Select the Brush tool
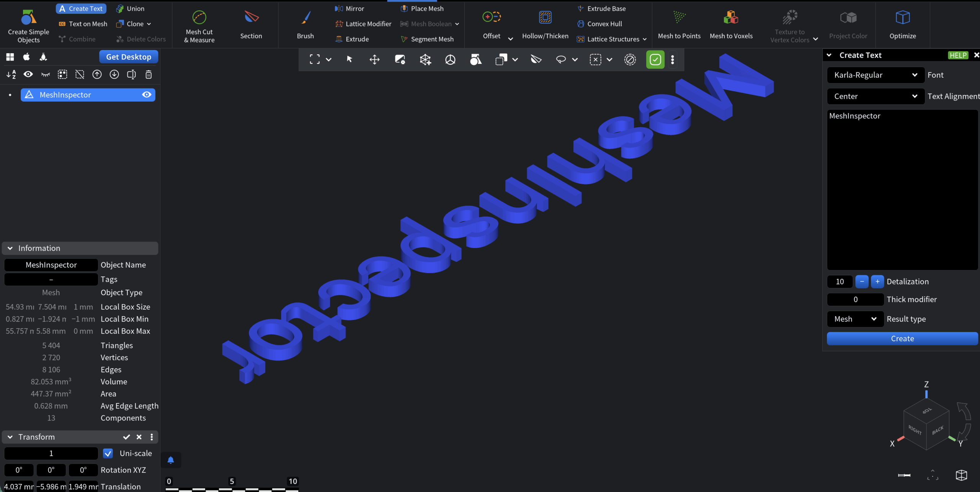980x492 pixels. tap(305, 25)
